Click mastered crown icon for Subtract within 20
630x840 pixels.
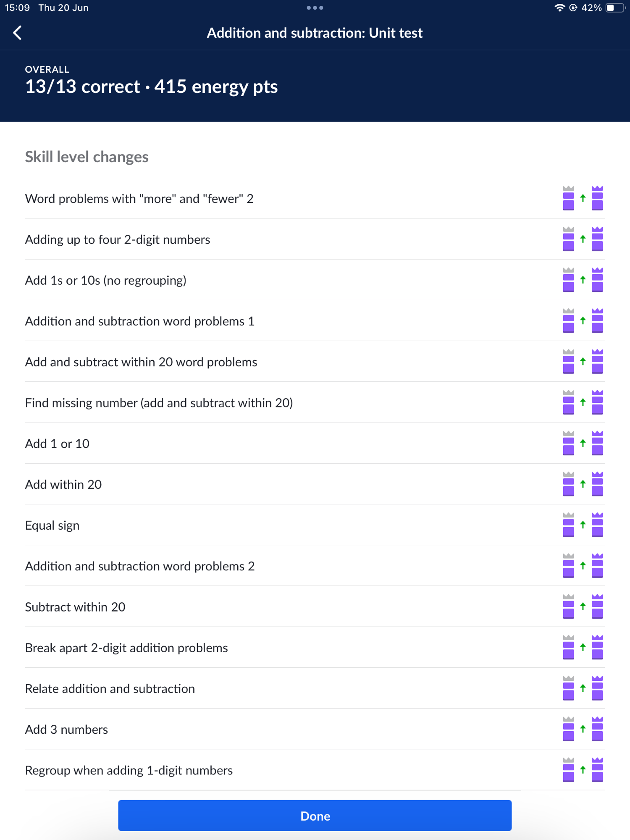pyautogui.click(x=597, y=606)
